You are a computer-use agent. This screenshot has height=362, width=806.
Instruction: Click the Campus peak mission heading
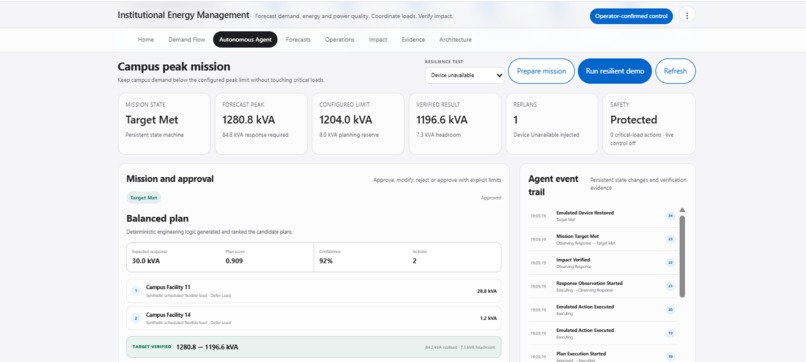(x=174, y=66)
